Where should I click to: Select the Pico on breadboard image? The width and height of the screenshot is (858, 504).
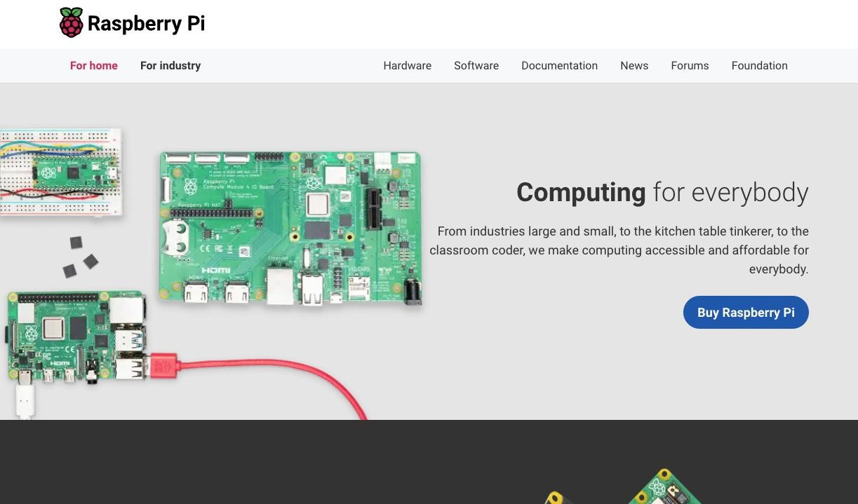(60, 172)
